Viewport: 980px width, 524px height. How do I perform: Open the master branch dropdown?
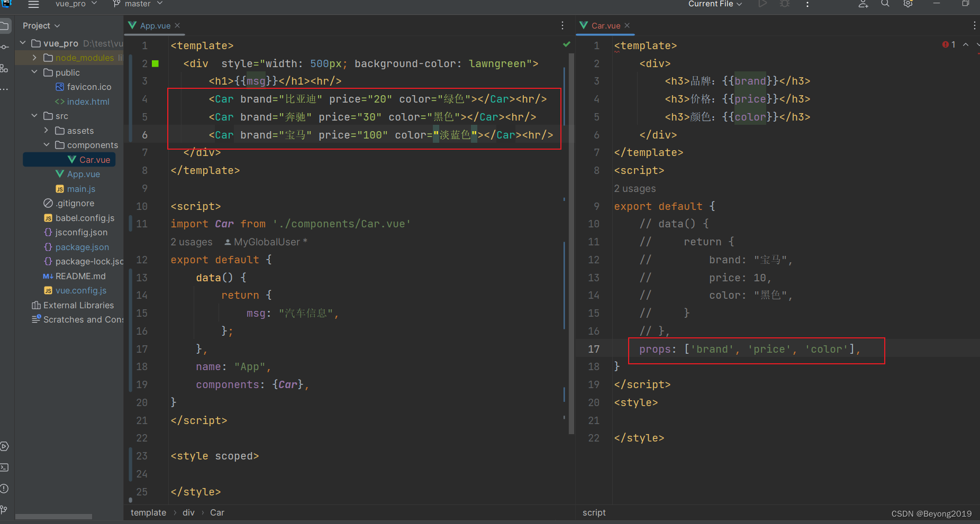click(x=138, y=4)
